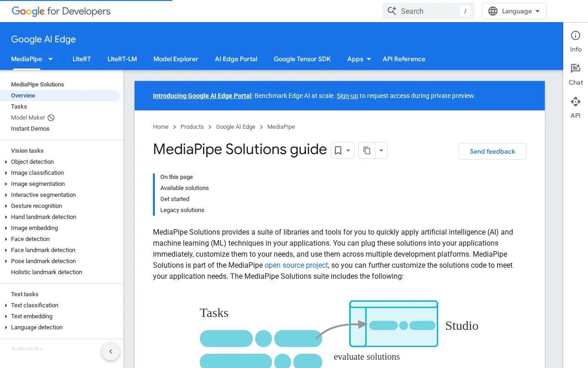Expand the Text classification section
The height and width of the screenshot is (368, 588).
click(6, 305)
